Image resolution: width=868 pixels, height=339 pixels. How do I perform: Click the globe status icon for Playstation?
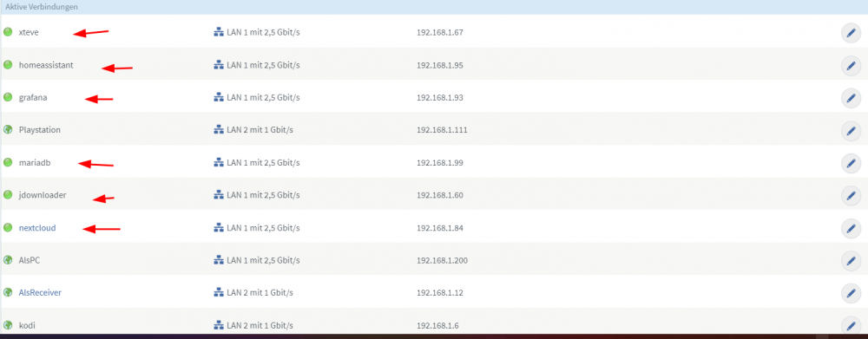click(x=8, y=130)
